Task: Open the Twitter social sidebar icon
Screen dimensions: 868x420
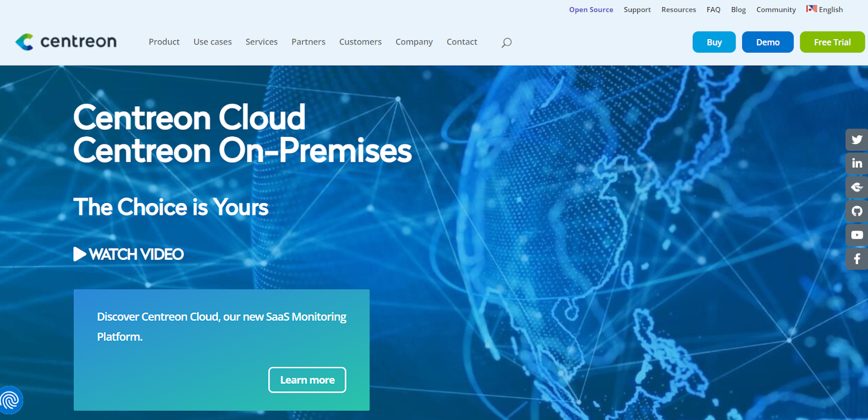Action: click(857, 139)
